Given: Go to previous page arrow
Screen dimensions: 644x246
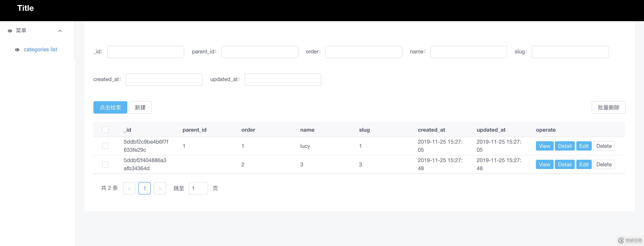Looking at the screenshot, I should [129, 188].
